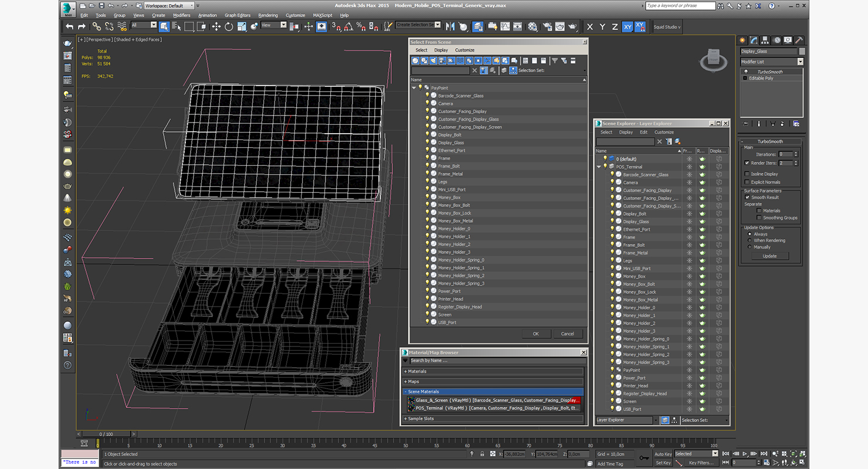The width and height of the screenshot is (868, 469).
Task: Activate the Select Object tool
Action: click(164, 26)
